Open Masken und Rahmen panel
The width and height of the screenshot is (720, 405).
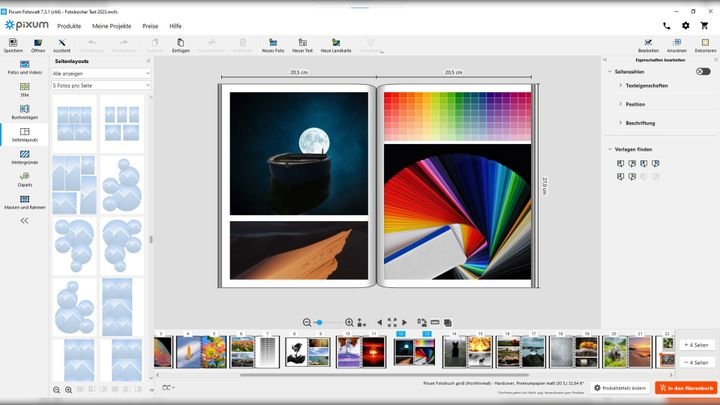pos(24,200)
